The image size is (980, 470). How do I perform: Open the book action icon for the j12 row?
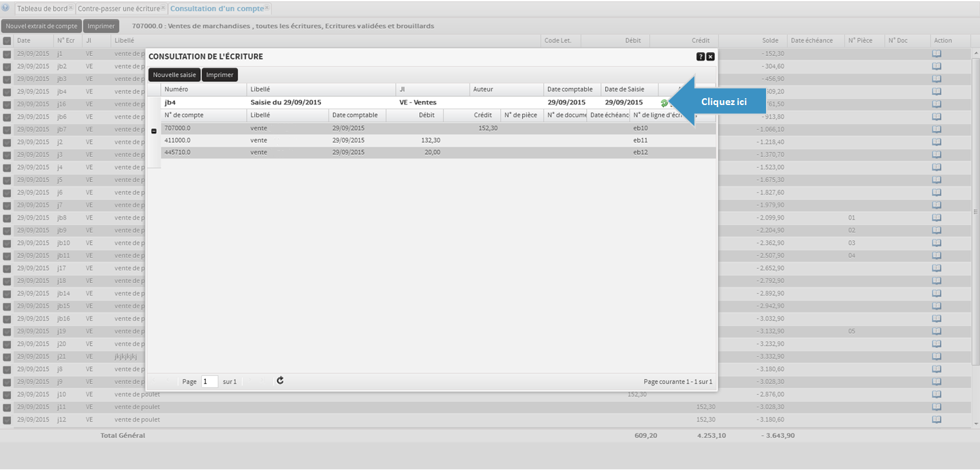[x=936, y=420]
